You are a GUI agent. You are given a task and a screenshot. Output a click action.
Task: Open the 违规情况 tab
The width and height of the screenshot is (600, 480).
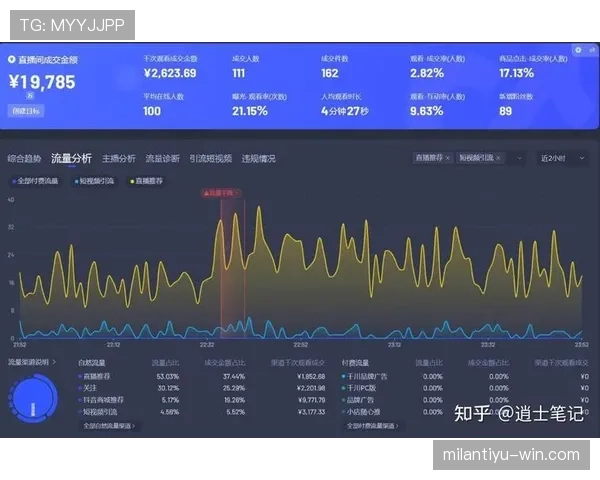tap(258, 158)
